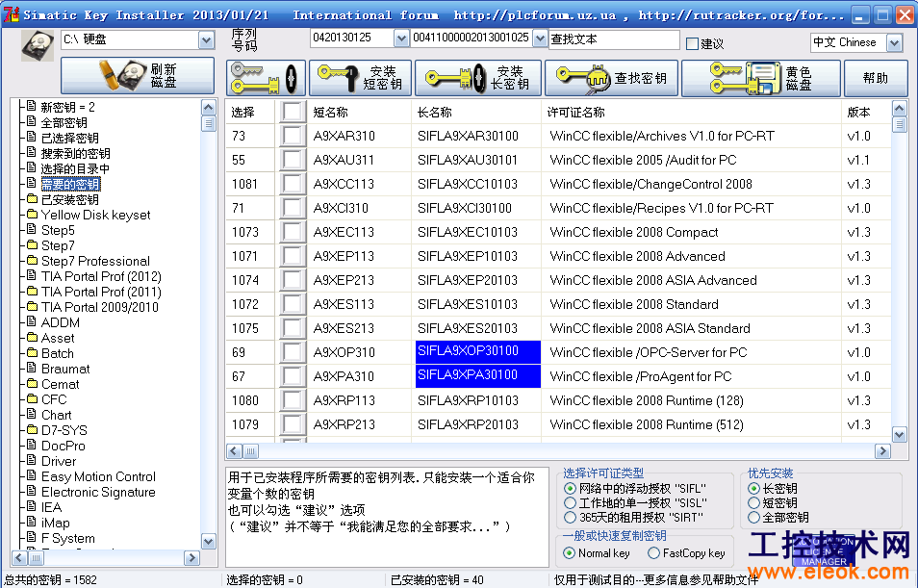The image size is (918, 588).
Task: Click the keys toolbar button left of 安装短密钥
Action: (266, 78)
